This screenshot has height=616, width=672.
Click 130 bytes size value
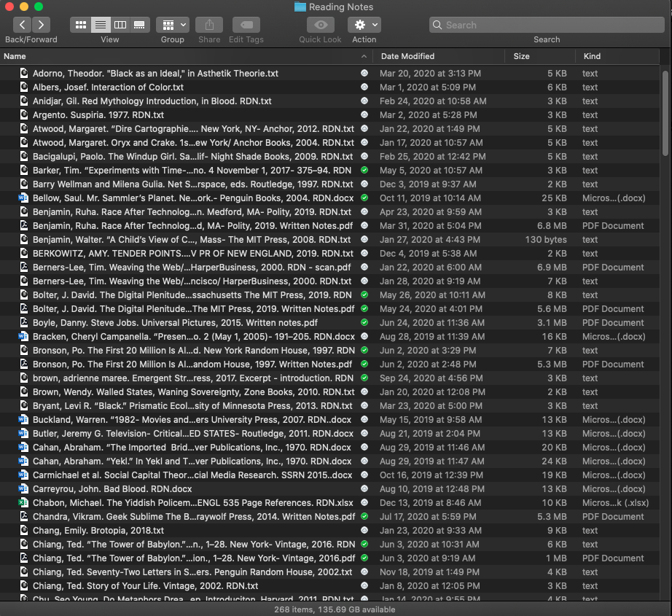[x=546, y=240]
